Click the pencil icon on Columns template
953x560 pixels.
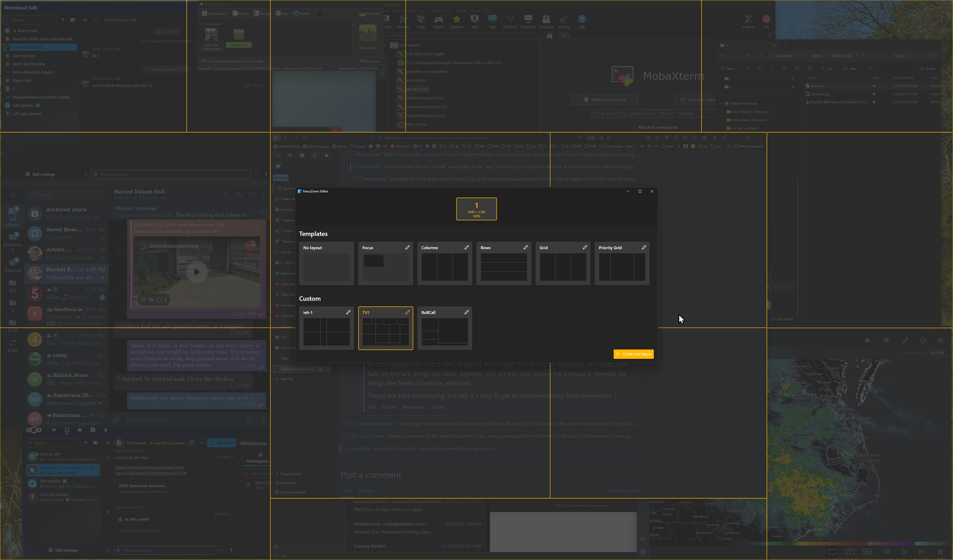click(466, 247)
